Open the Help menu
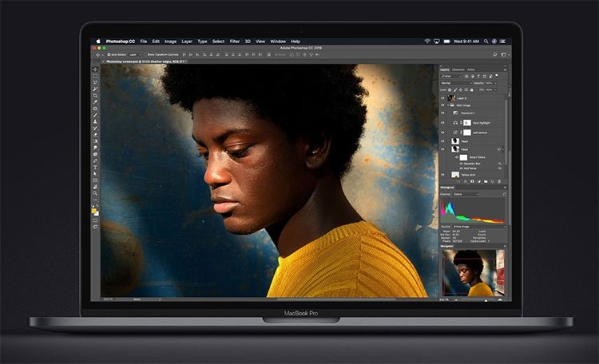The height and width of the screenshot is (364, 599). tap(296, 42)
